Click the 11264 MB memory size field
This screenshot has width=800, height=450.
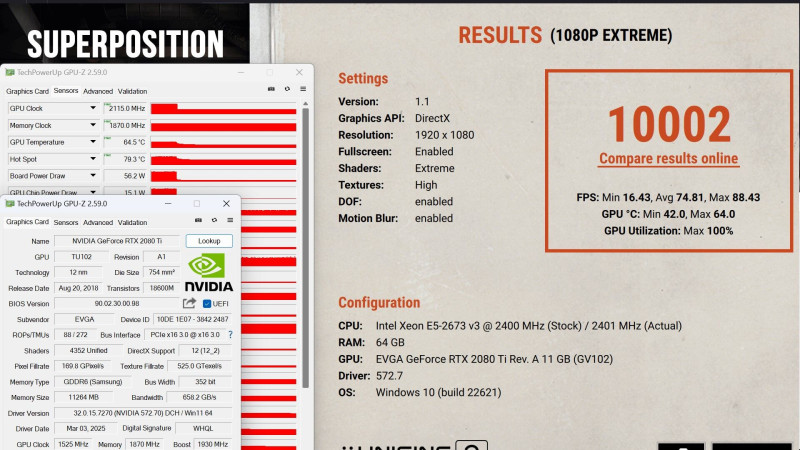tap(84, 397)
